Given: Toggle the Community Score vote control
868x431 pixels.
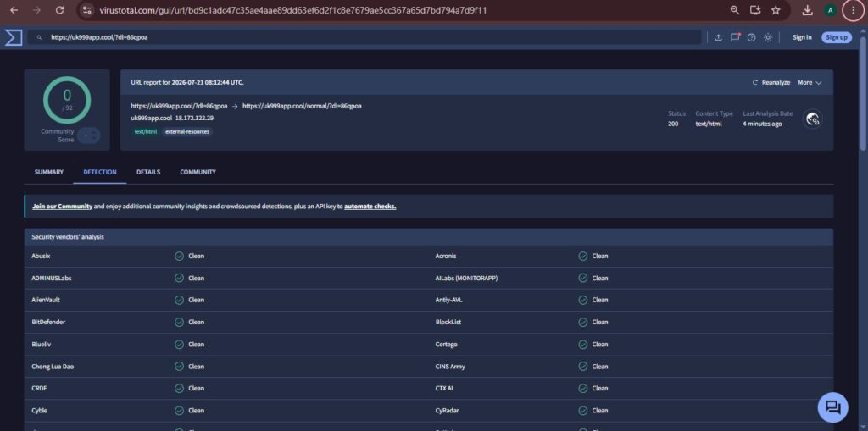Looking at the screenshot, I should tap(88, 135).
